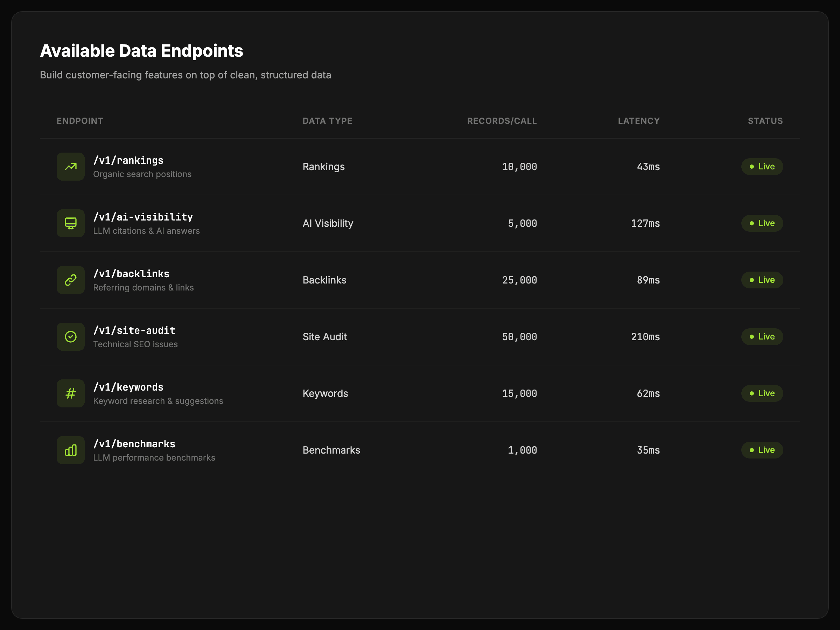Image resolution: width=840 pixels, height=630 pixels.
Task: Click the benchmarks bar chart icon
Action: (x=71, y=450)
